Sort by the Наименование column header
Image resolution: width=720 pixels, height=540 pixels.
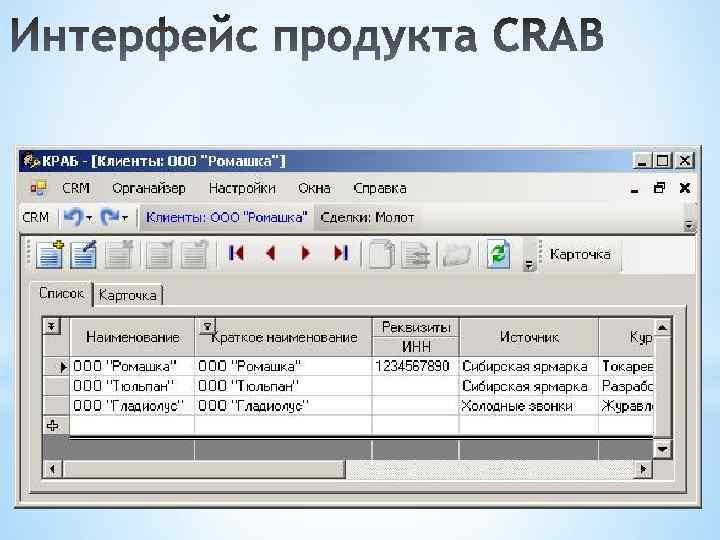click(x=132, y=338)
